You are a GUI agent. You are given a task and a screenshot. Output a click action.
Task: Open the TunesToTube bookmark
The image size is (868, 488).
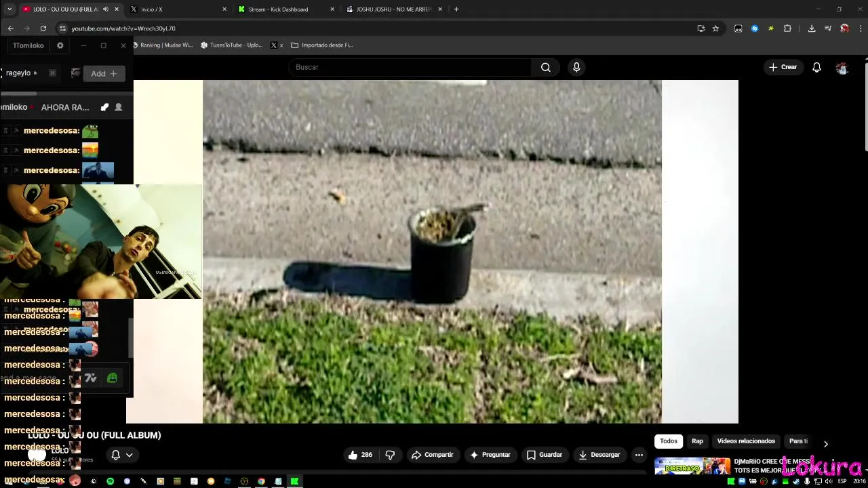click(x=231, y=45)
